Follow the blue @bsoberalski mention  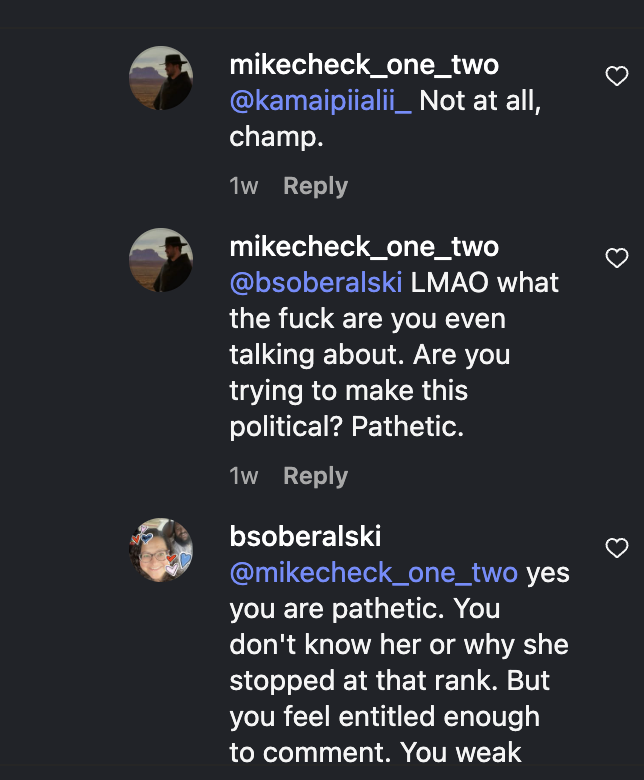point(316,283)
